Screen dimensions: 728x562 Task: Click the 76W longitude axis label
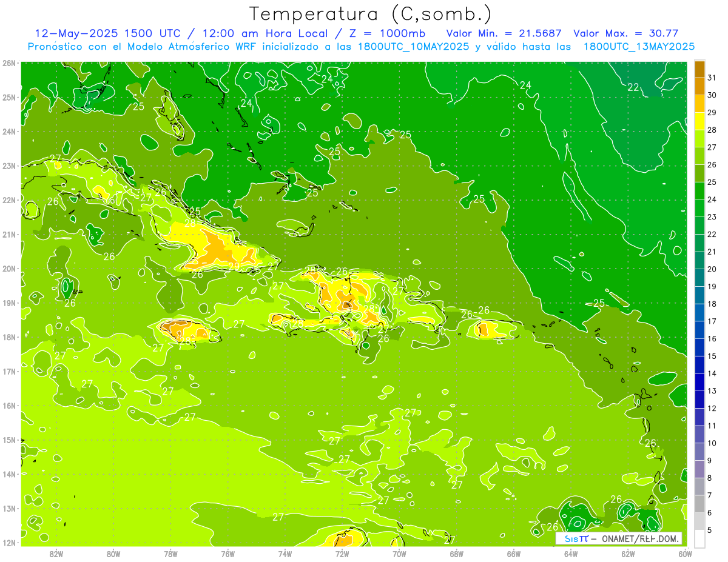pyautogui.click(x=228, y=554)
